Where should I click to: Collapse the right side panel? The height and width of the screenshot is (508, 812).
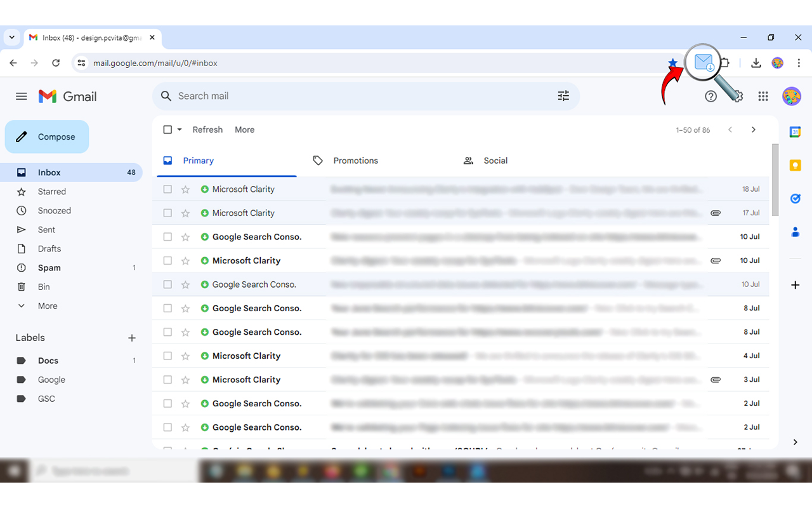[795, 442]
